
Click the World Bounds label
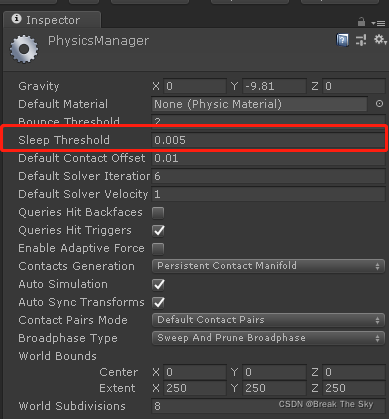point(57,356)
